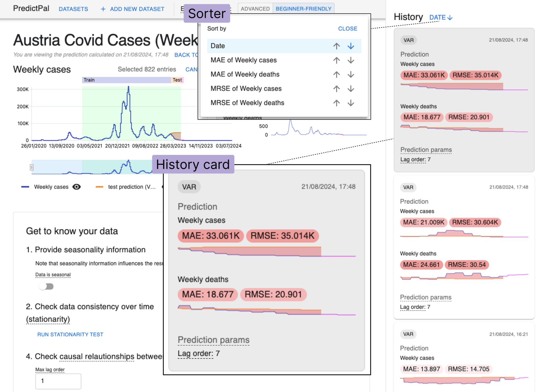Expand Prediction params in second history card
Screen dimensions: 539x392
[x=426, y=297]
